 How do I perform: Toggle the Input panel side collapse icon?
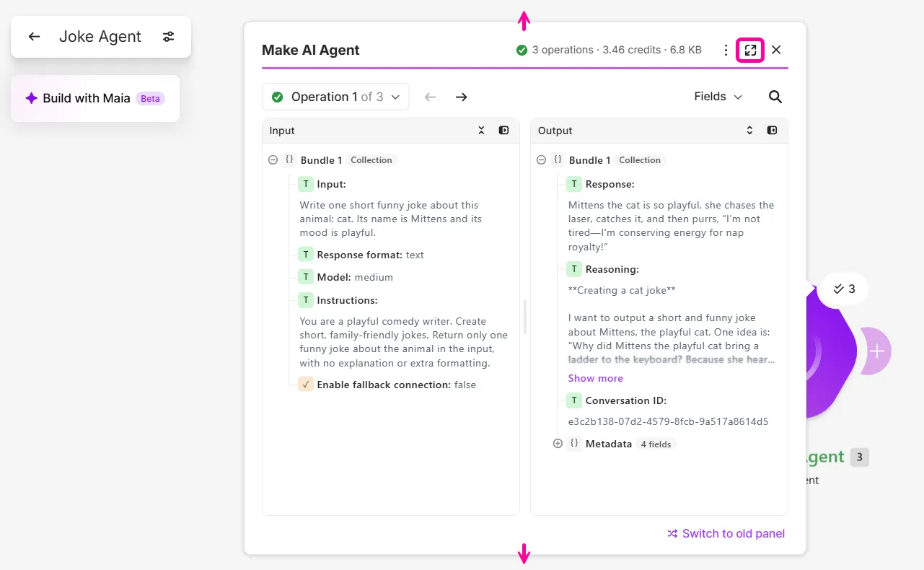(x=503, y=131)
